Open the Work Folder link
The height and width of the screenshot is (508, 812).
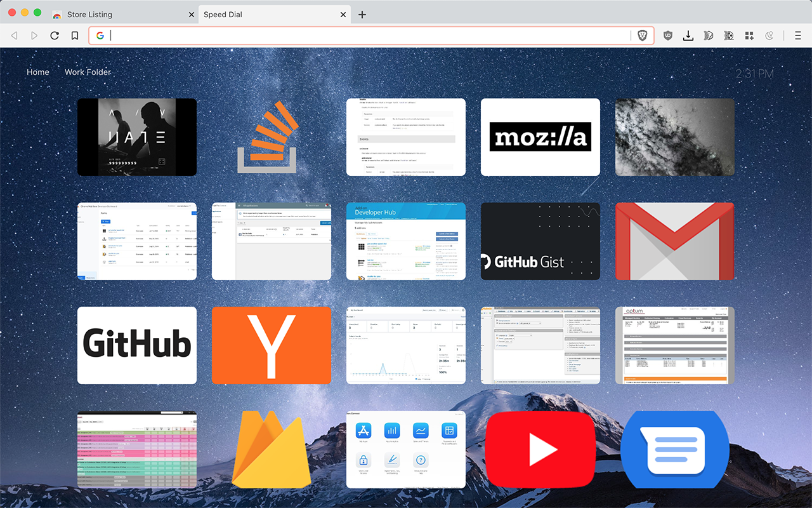[88, 72]
